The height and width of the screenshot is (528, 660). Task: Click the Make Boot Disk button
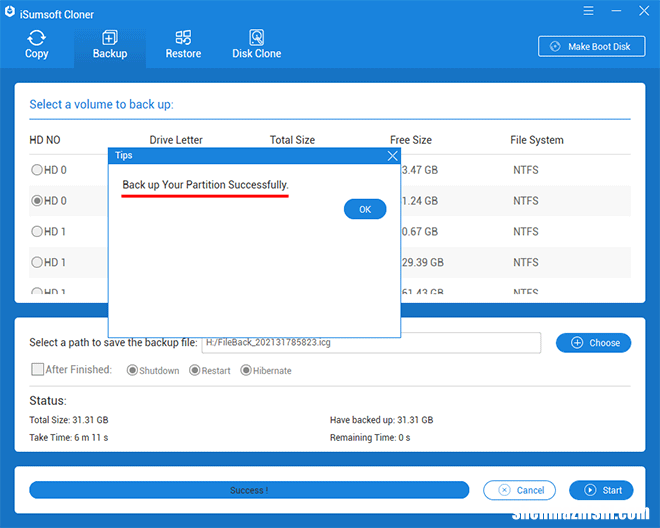pyautogui.click(x=591, y=46)
